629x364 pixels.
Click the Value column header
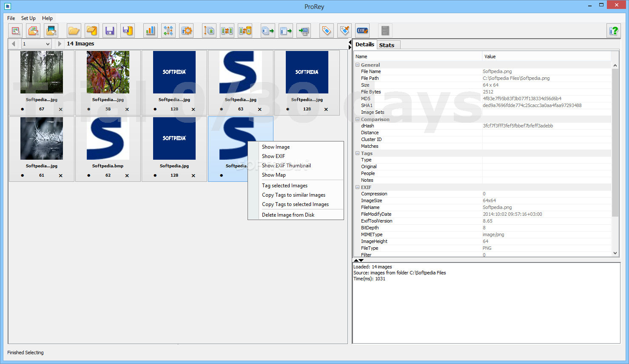coord(546,56)
